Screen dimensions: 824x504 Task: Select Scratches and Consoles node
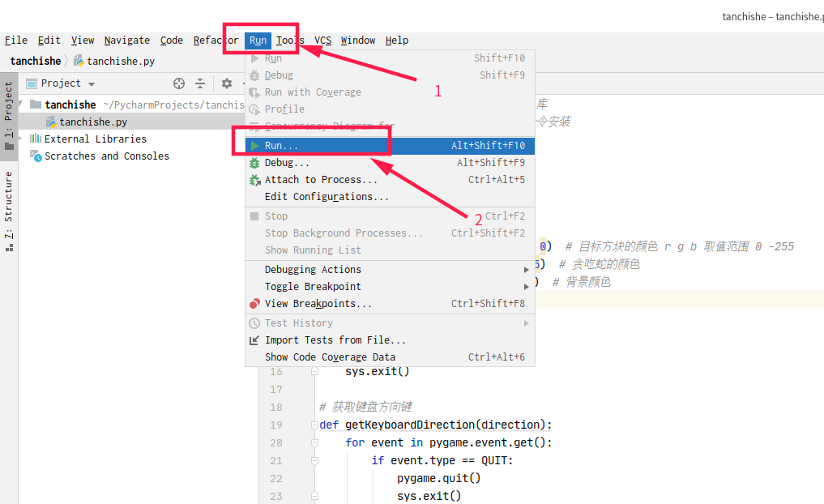pos(107,156)
